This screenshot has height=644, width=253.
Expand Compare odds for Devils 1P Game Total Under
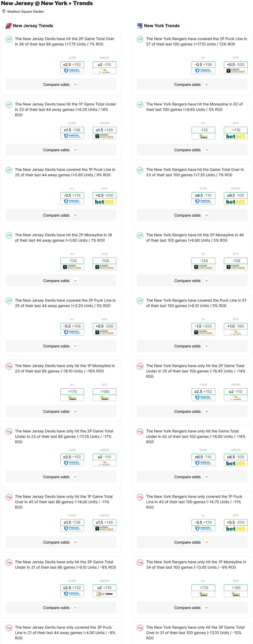coord(61,150)
